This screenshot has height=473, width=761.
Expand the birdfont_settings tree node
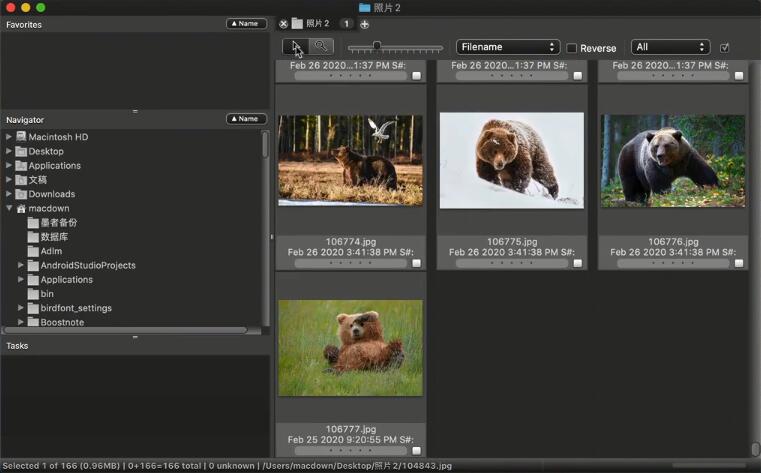coord(20,308)
